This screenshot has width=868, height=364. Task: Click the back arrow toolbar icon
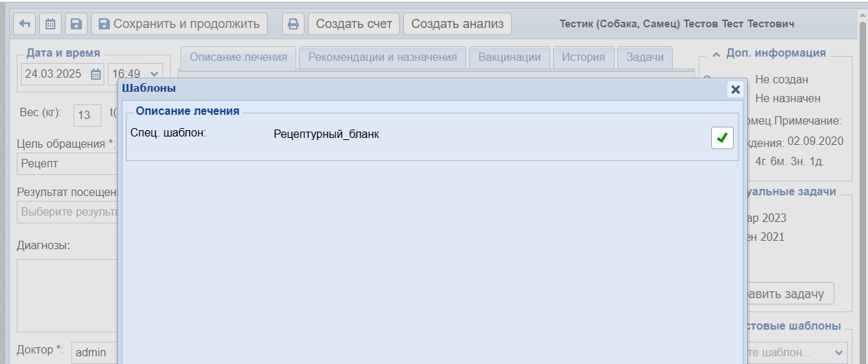(24, 24)
